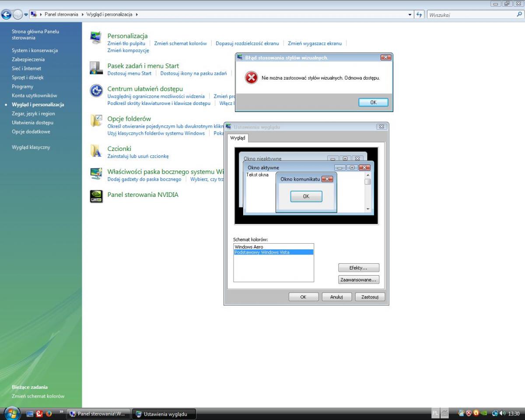Click the NVIDIA control panel icon
Viewport: 525px width, 420px height.
96,197
